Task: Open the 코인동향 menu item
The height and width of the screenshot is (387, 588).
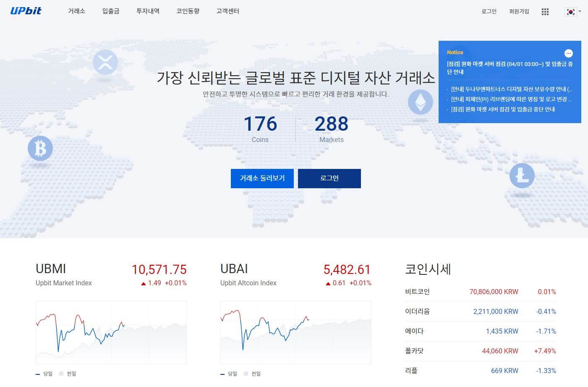Action: coord(188,11)
